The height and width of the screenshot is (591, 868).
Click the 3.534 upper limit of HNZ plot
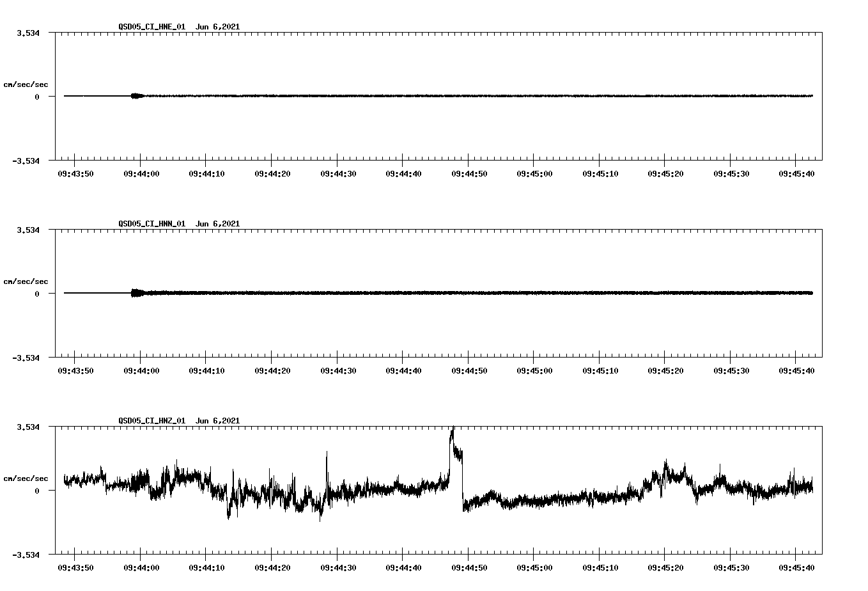[28, 427]
